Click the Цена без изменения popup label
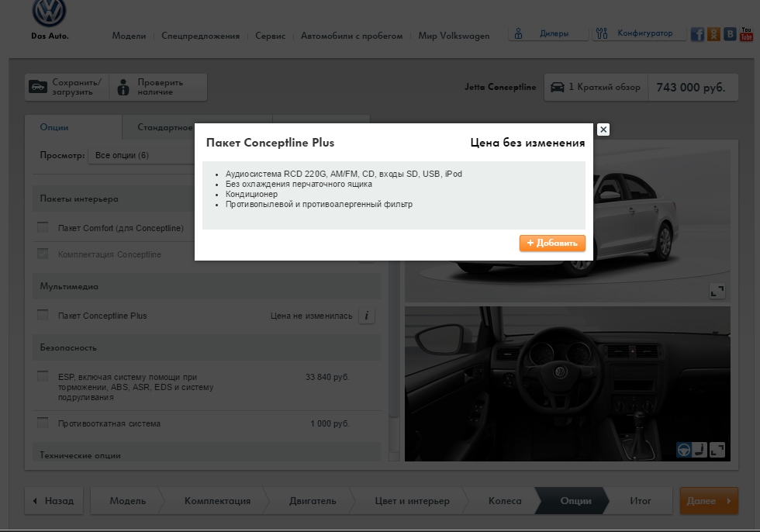Screen dimensions: 760x532 tap(527, 143)
